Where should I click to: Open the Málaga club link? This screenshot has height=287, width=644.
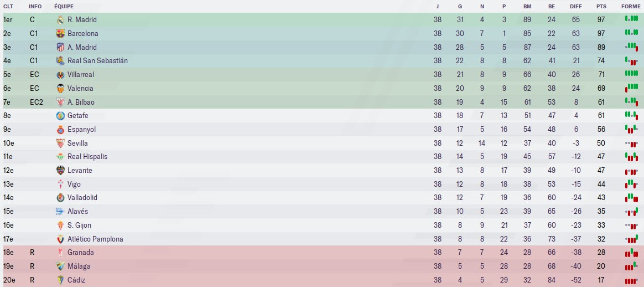click(79, 266)
